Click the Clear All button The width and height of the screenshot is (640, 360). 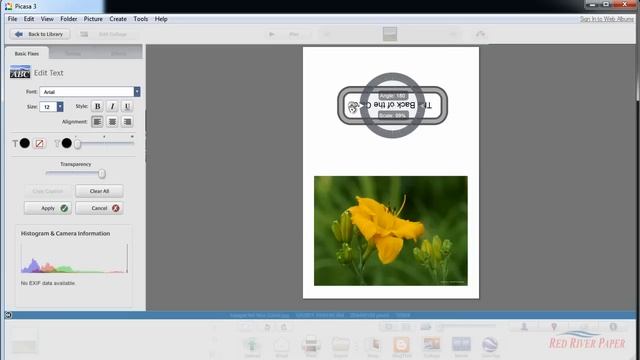[99, 191]
